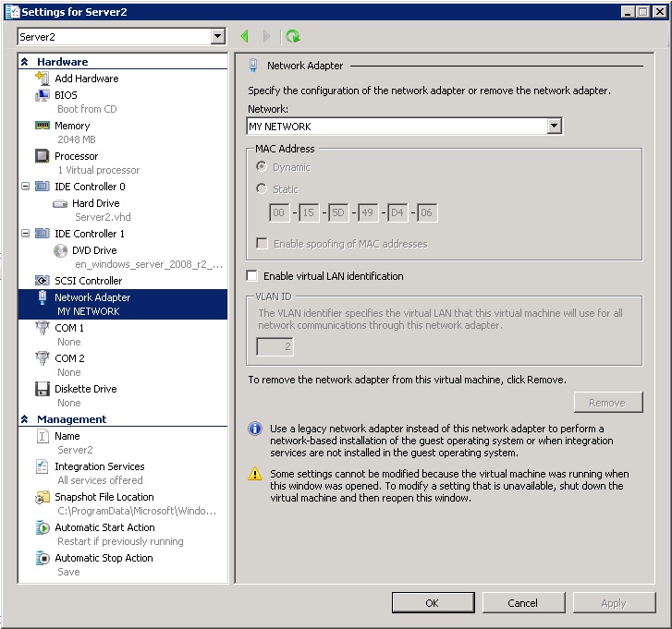Click the OK button

click(x=433, y=603)
